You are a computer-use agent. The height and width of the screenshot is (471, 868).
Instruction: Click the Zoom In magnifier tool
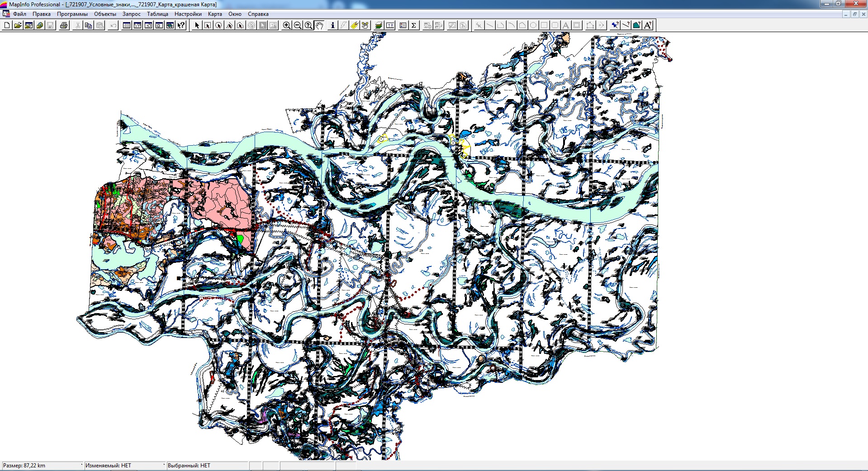[x=286, y=25]
